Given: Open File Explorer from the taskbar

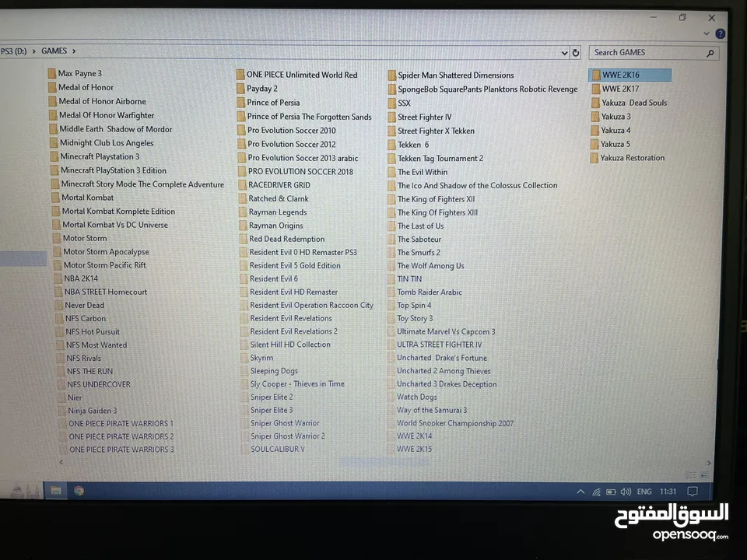Looking at the screenshot, I should [x=56, y=490].
